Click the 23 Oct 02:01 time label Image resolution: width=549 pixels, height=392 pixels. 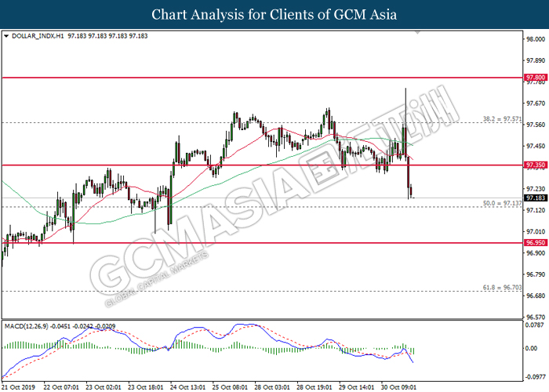pos(104,387)
